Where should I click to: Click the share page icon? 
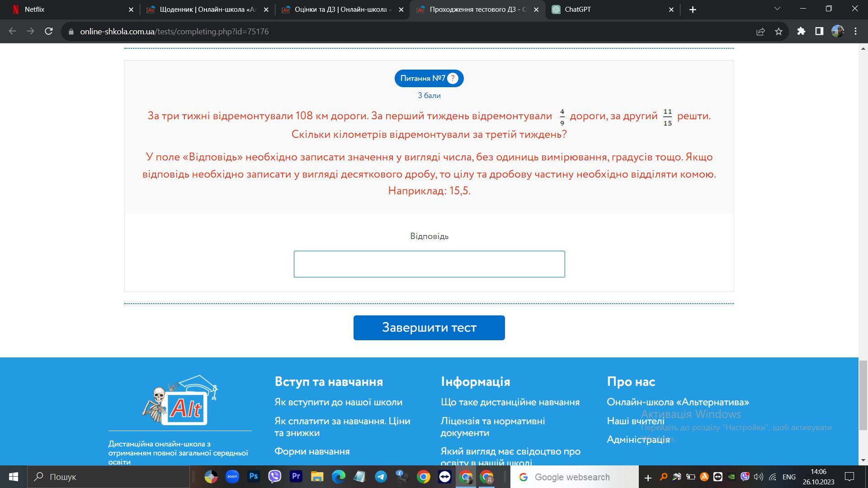click(x=760, y=32)
